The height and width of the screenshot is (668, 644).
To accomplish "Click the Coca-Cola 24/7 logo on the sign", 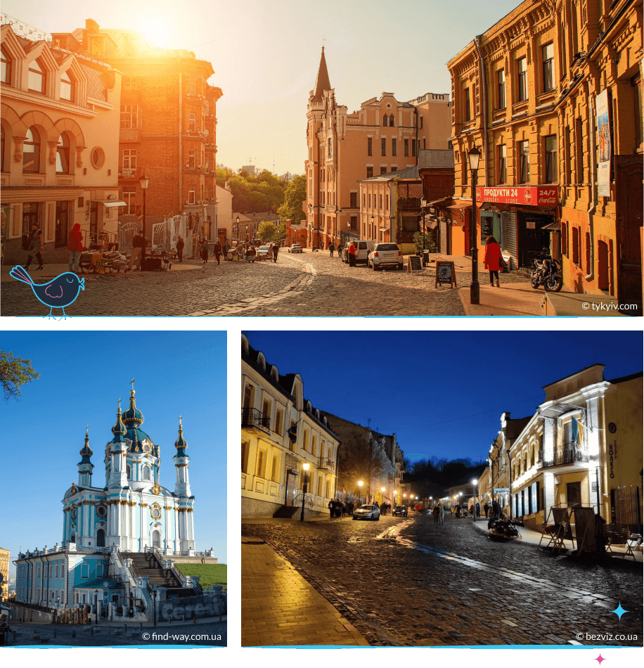I will coord(547,195).
